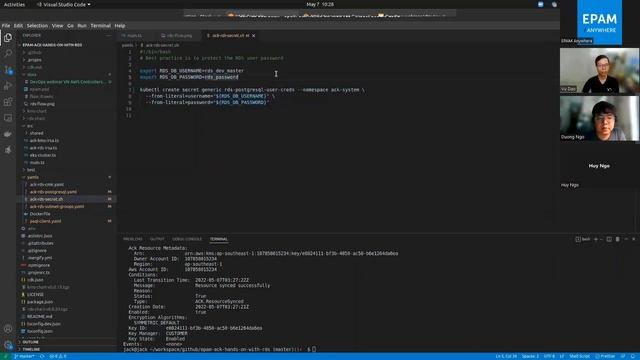
Task: Open the Remote Explorer view
Action: pos(8,118)
